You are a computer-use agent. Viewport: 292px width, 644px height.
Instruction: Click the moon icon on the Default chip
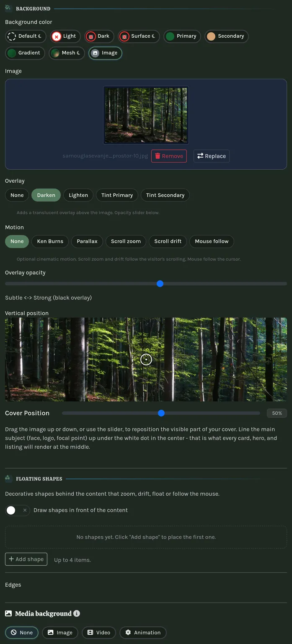pos(40,36)
